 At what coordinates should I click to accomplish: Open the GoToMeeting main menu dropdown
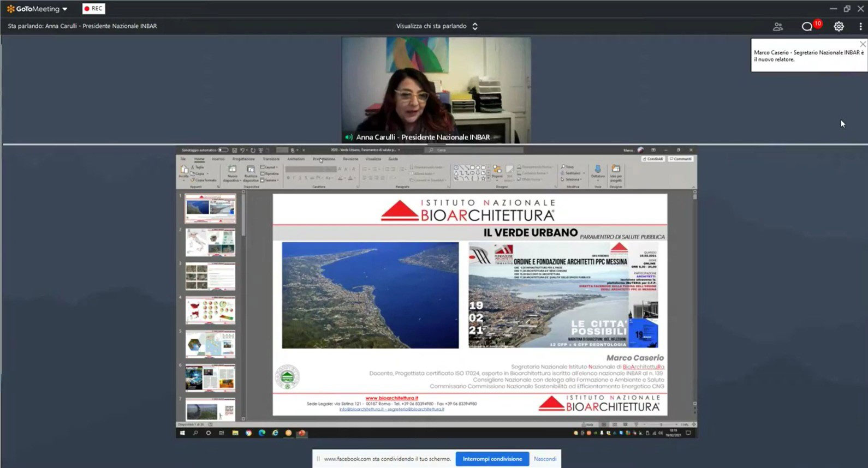pos(37,9)
